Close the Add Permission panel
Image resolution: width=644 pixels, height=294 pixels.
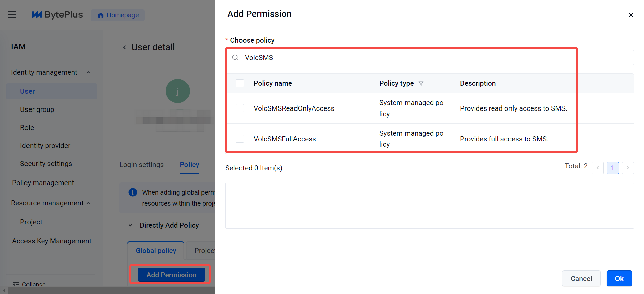pos(631,15)
